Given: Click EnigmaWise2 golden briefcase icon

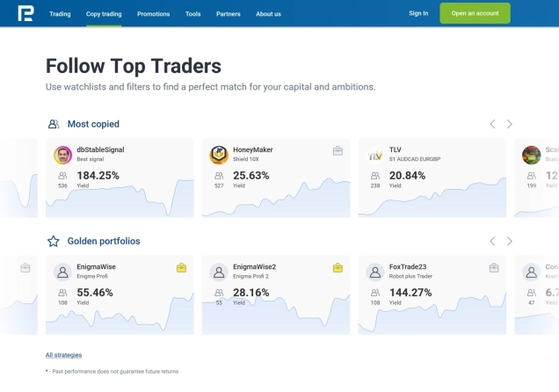Looking at the screenshot, I should tap(338, 268).
